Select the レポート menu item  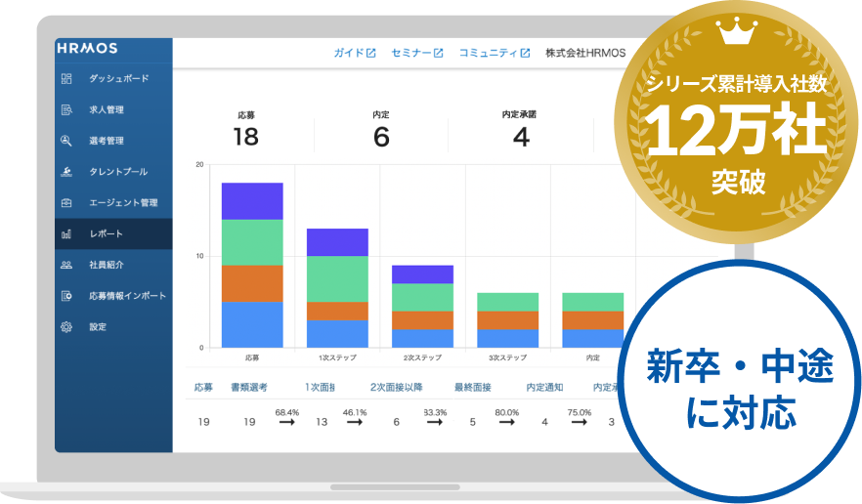[x=106, y=234]
